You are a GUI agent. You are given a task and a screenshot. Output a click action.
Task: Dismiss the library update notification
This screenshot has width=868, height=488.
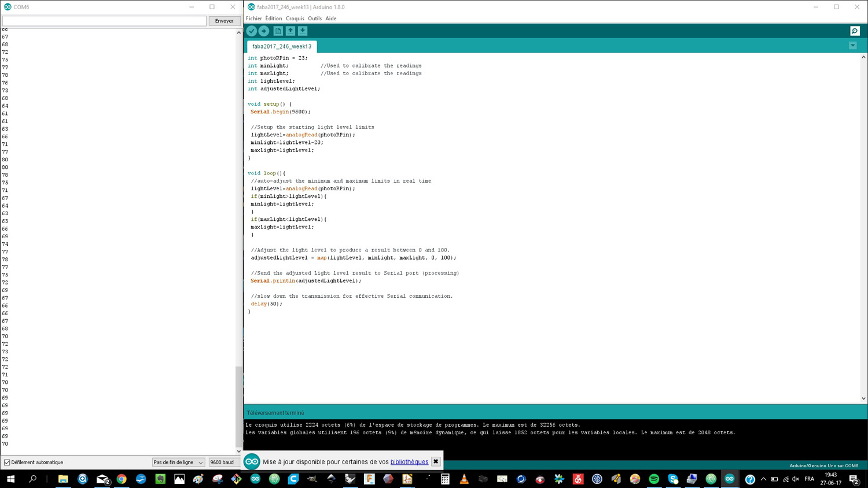click(436, 462)
